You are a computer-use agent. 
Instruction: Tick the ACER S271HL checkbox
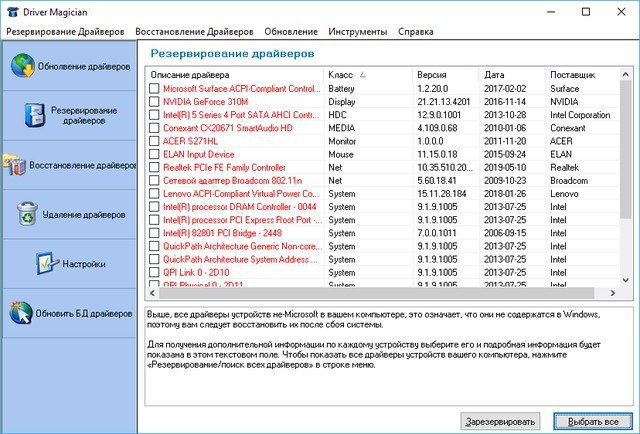pos(154,141)
